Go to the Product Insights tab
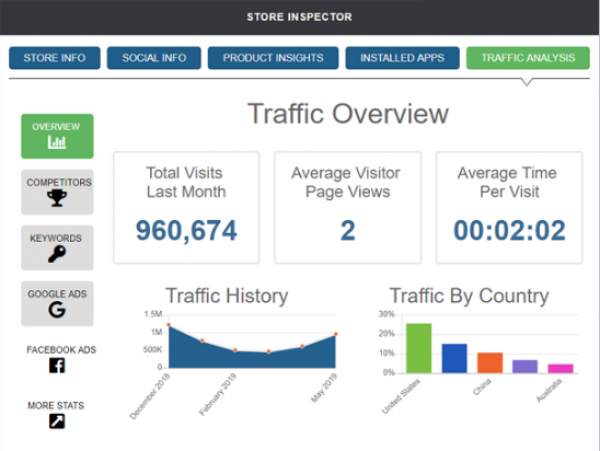The image size is (600, 451). click(273, 58)
